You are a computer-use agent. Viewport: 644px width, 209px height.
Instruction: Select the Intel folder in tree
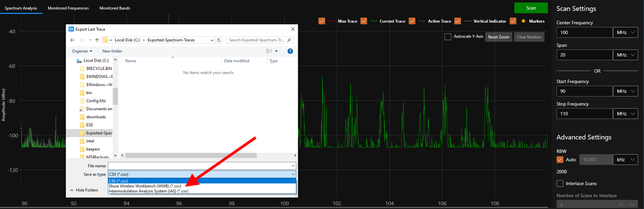90,141
